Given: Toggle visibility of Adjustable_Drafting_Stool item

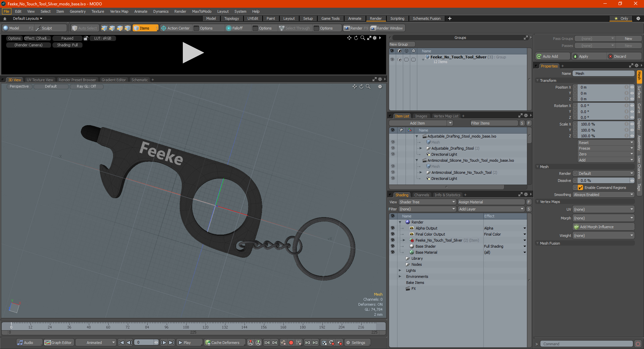Looking at the screenshot, I should (x=392, y=148).
